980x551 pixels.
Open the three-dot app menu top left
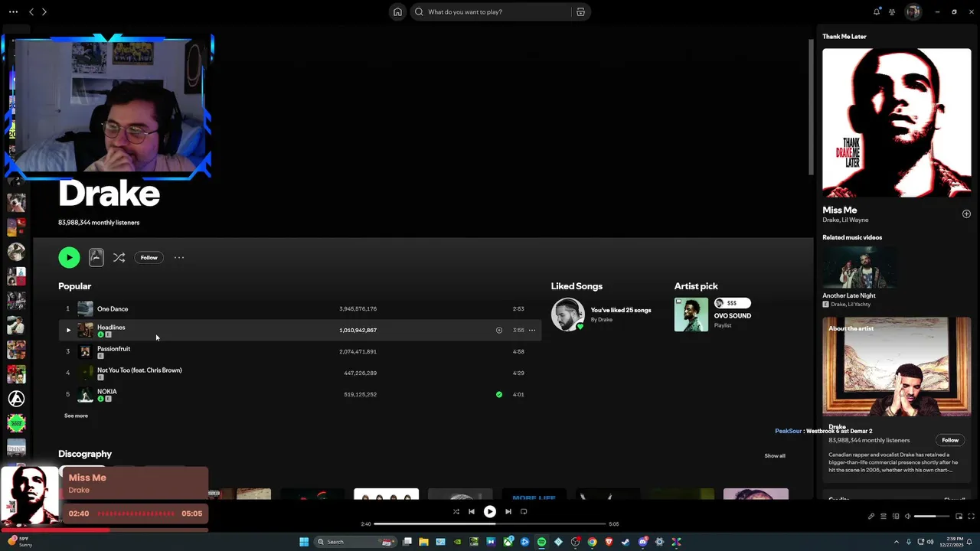[13, 11]
